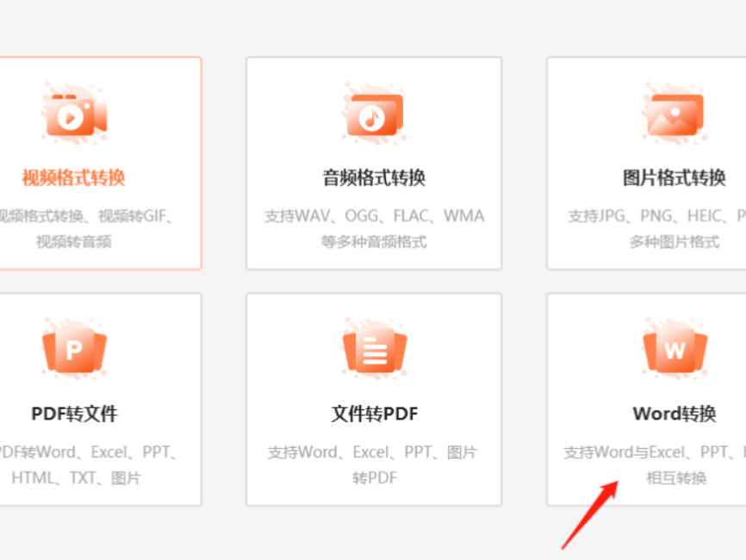Screen dimensions: 746x560
Task: Click description text 视频转音频
Action: (74, 242)
